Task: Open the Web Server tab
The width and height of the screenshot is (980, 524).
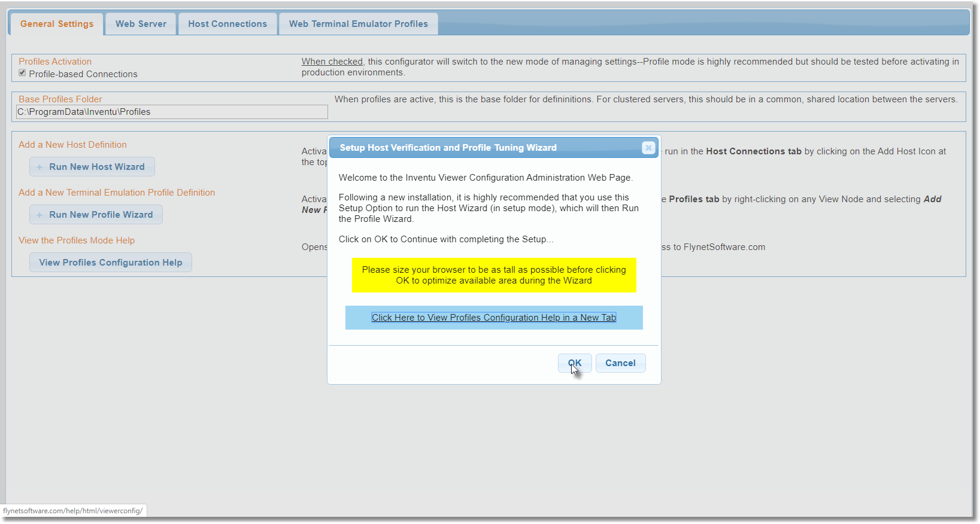Action: pyautogui.click(x=141, y=24)
